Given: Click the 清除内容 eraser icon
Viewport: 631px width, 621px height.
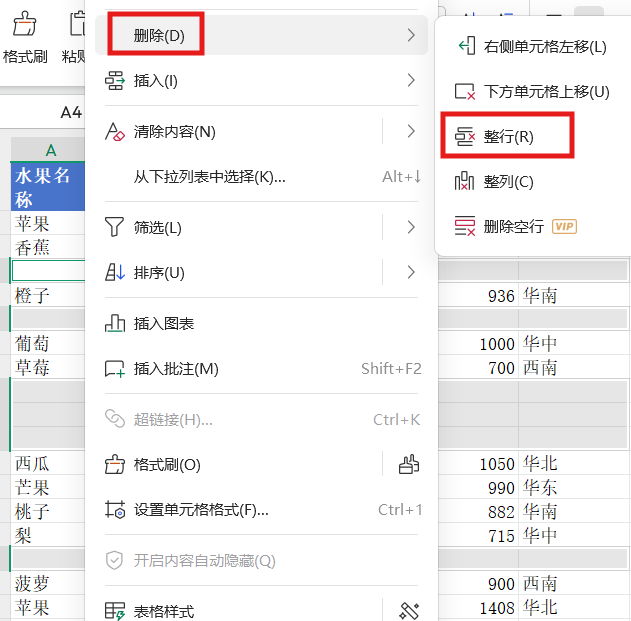Looking at the screenshot, I should coord(115,132).
